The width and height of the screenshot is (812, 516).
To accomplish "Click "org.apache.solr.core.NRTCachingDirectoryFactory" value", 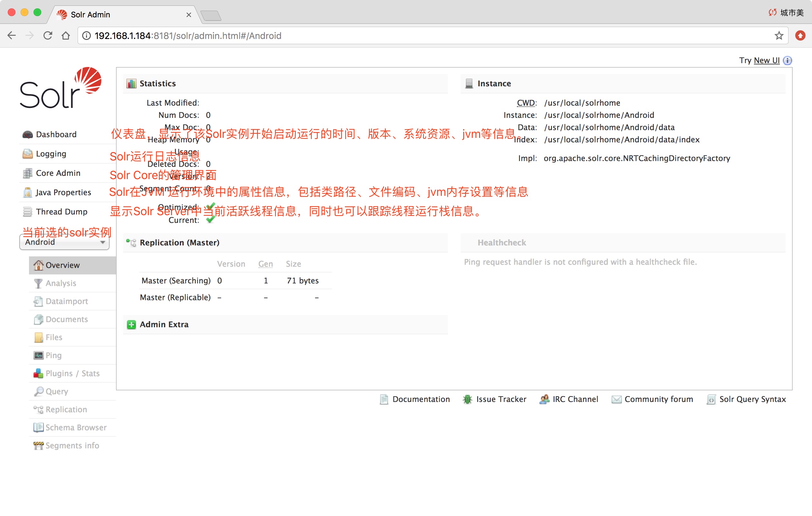I will point(637,158).
